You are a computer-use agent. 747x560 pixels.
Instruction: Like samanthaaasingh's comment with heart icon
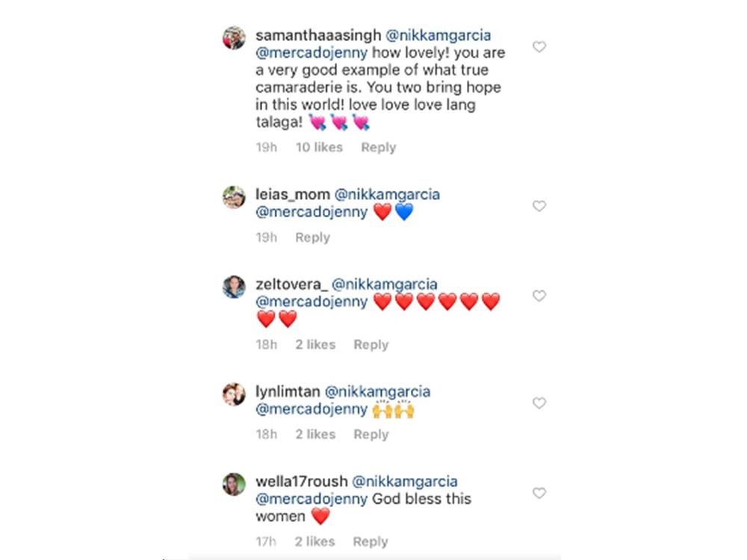539,47
